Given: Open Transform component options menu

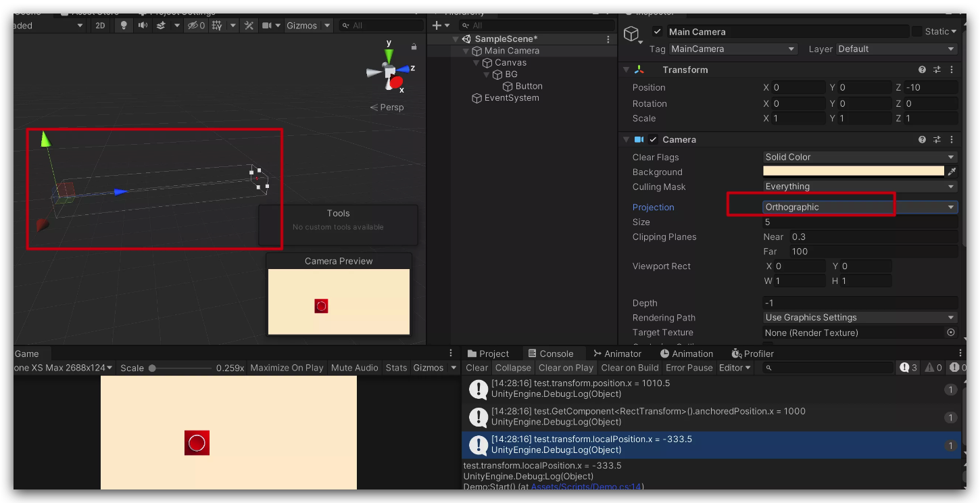Looking at the screenshot, I should pos(952,70).
